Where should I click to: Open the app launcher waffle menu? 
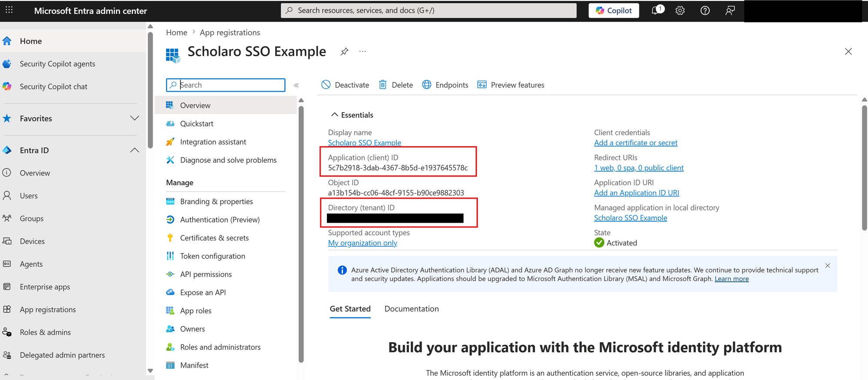click(9, 10)
